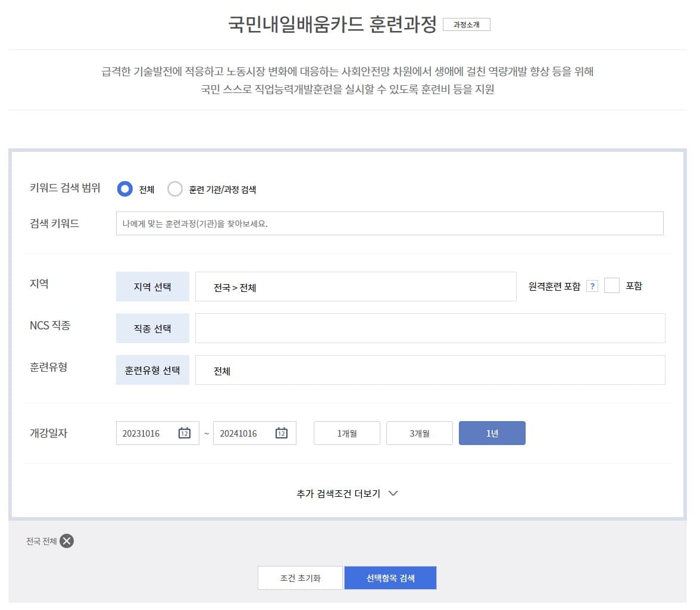Enable the 포함 checkbox for remote training
This screenshot has height=610, width=700.
click(612, 285)
